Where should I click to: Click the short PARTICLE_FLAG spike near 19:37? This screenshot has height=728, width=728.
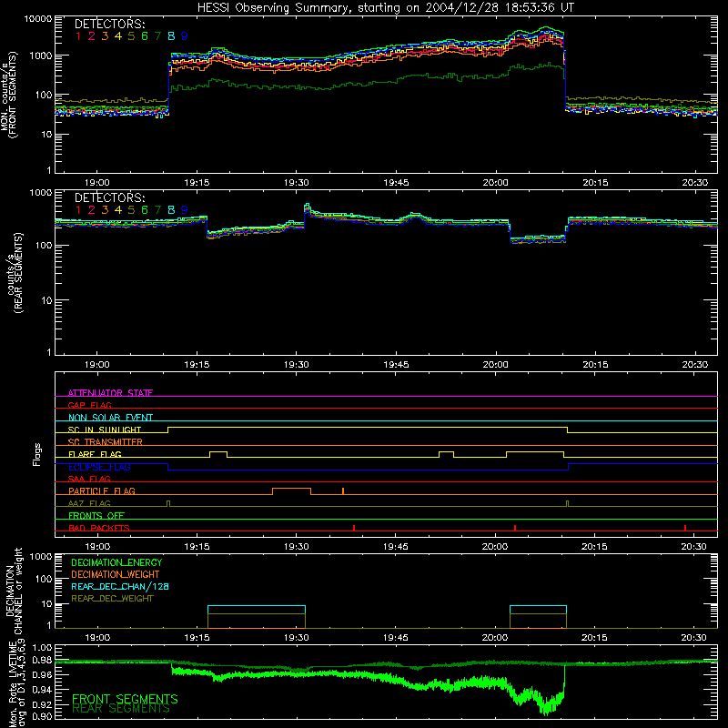(343, 490)
